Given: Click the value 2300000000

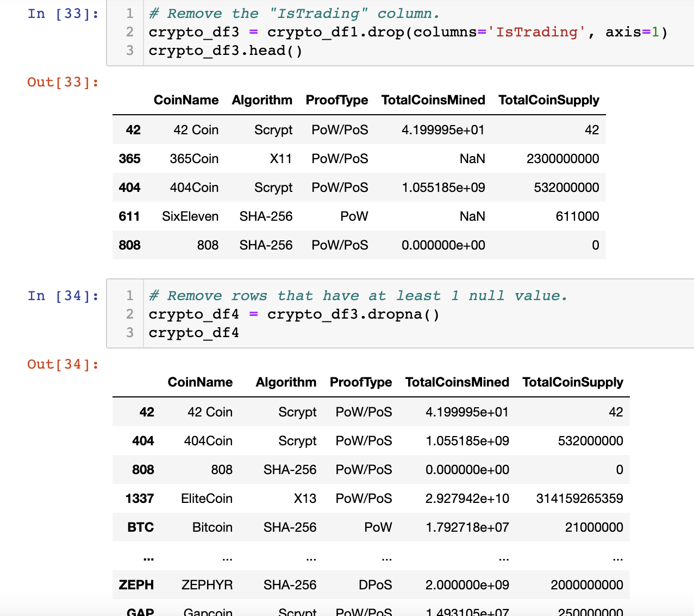Looking at the screenshot, I should pos(563,159).
